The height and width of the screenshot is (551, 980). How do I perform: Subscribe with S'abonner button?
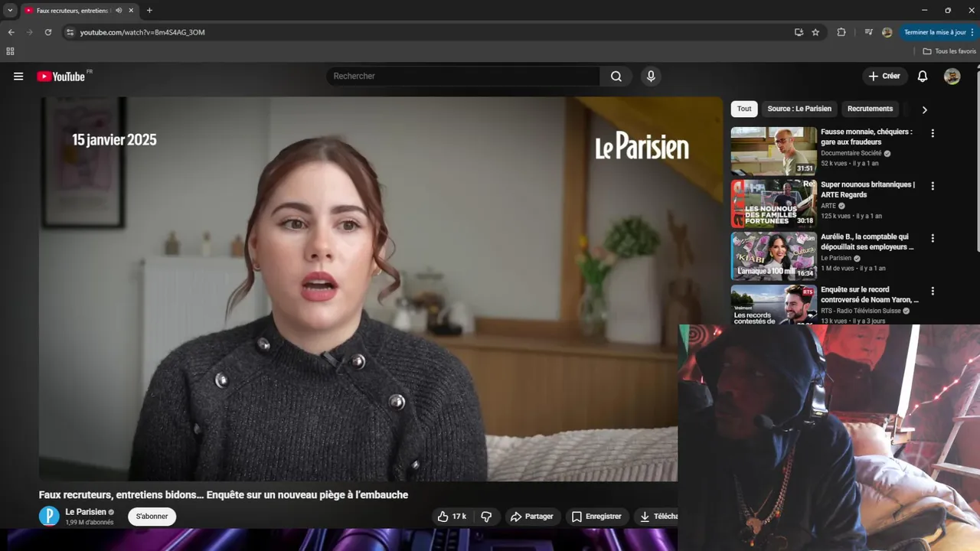[x=152, y=517]
